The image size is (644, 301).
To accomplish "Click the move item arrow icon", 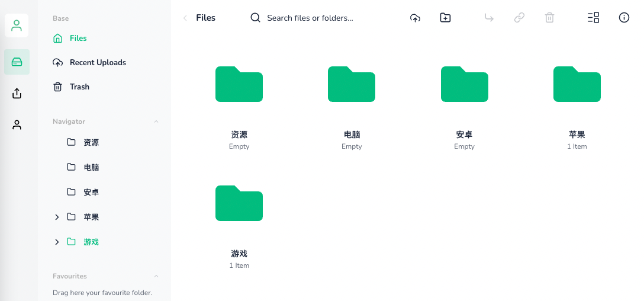I will coord(489,18).
